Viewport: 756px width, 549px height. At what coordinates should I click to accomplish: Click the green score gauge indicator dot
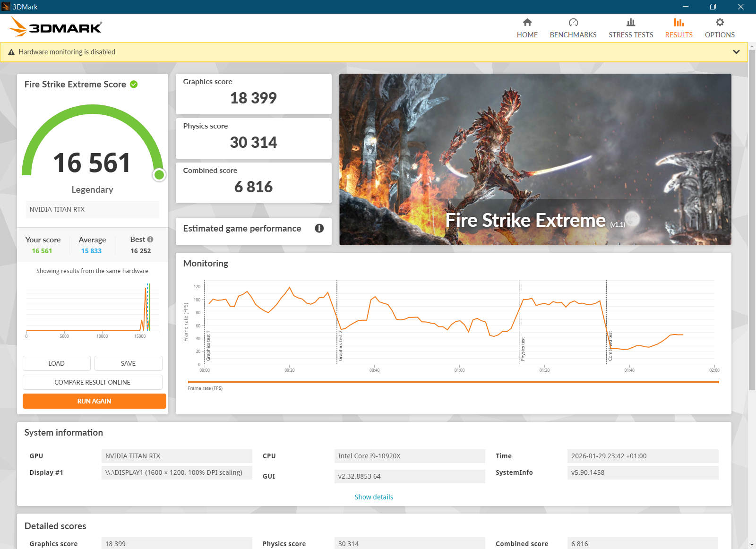pos(159,175)
